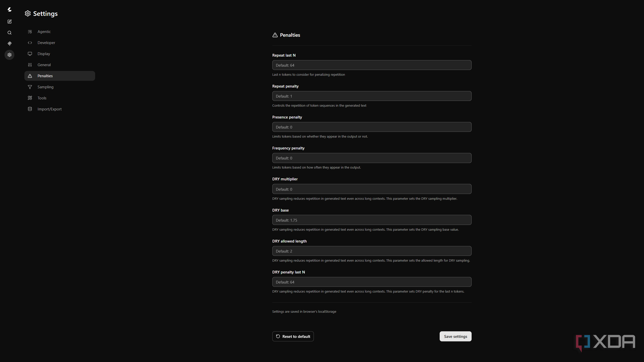Click Reset to default button
Image resolution: width=644 pixels, height=362 pixels.
(x=293, y=336)
